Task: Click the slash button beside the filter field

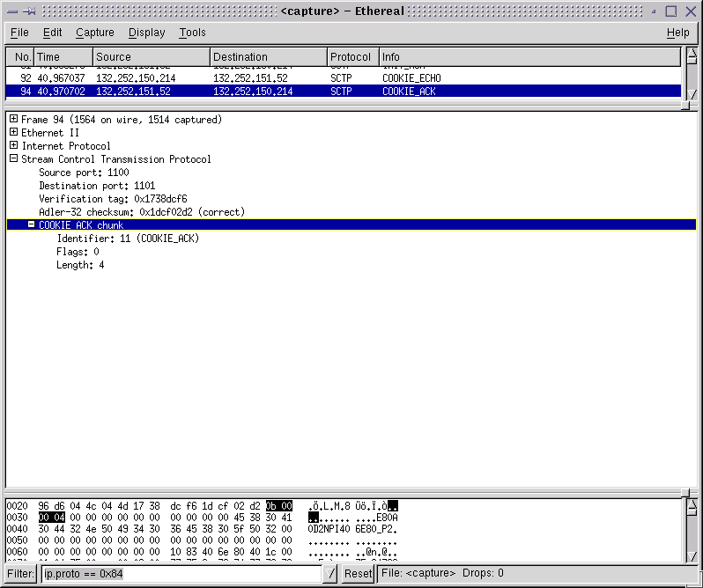Action: click(x=330, y=574)
